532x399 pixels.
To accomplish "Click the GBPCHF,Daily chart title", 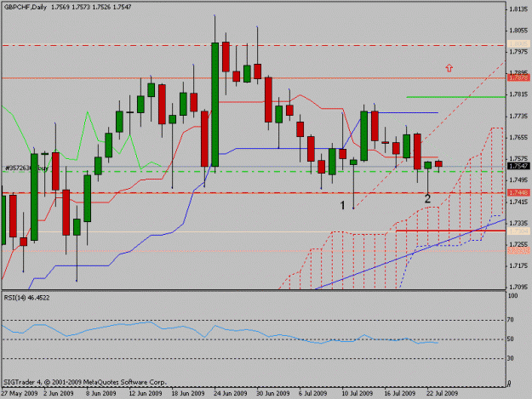I will pyautogui.click(x=26, y=7).
